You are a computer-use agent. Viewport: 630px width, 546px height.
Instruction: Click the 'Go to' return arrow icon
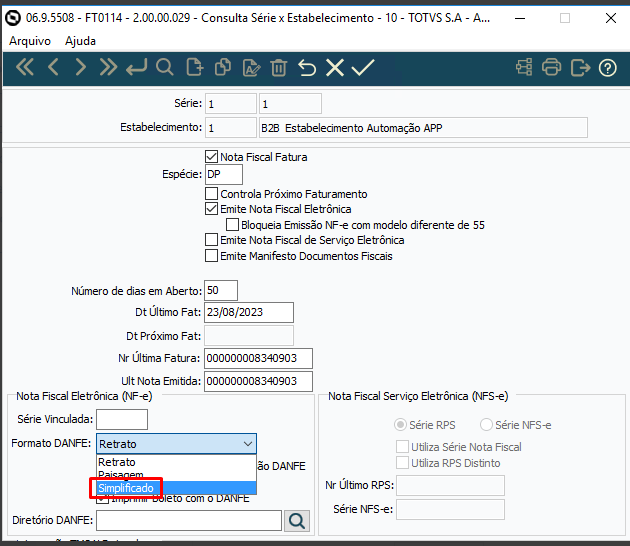point(137,67)
